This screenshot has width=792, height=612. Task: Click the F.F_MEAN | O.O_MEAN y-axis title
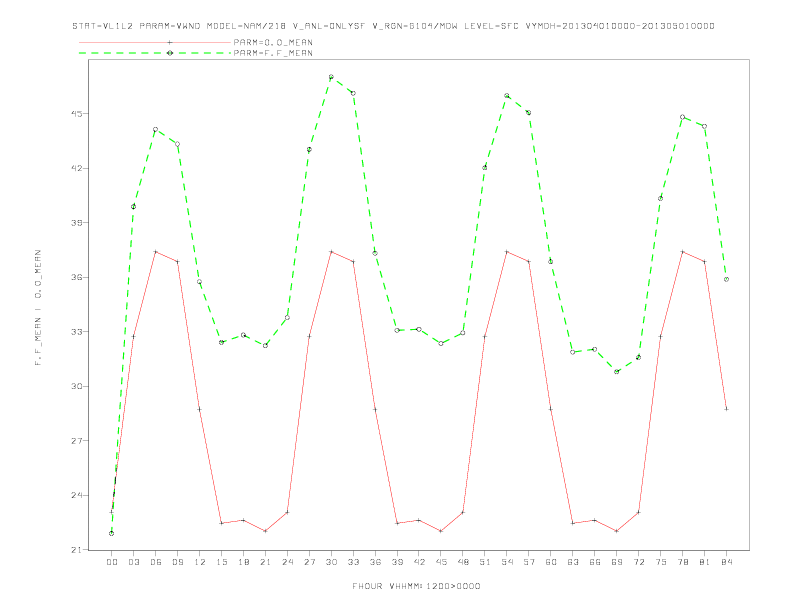pyautogui.click(x=38, y=308)
